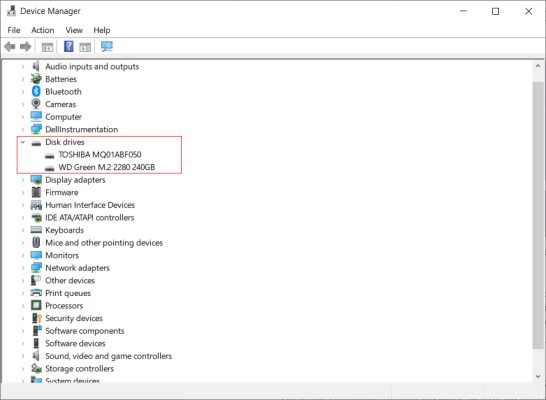This screenshot has width=546, height=400.
Task: Expand the Display adapters category
Action: 23,180
